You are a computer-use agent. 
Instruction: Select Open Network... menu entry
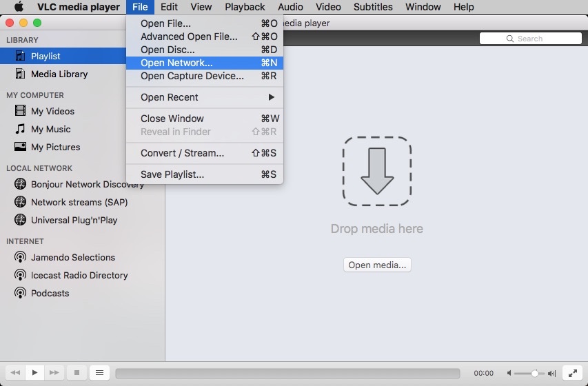coord(204,63)
